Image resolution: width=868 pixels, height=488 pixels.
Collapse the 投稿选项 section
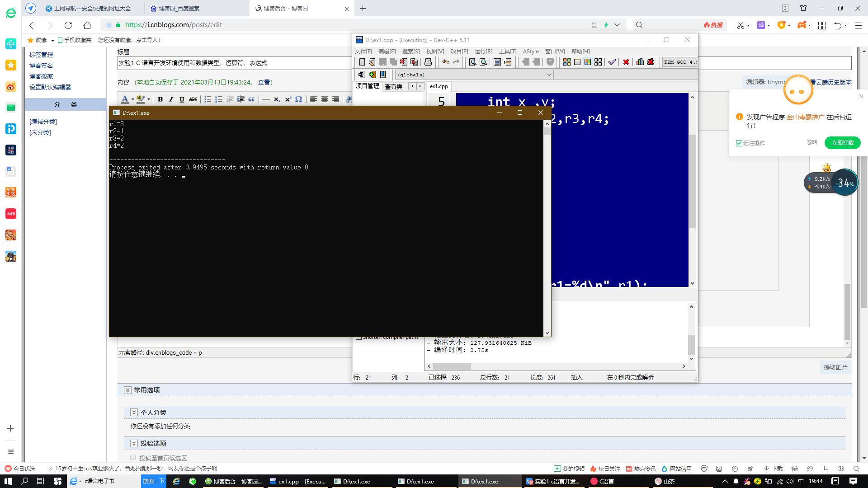(x=134, y=443)
